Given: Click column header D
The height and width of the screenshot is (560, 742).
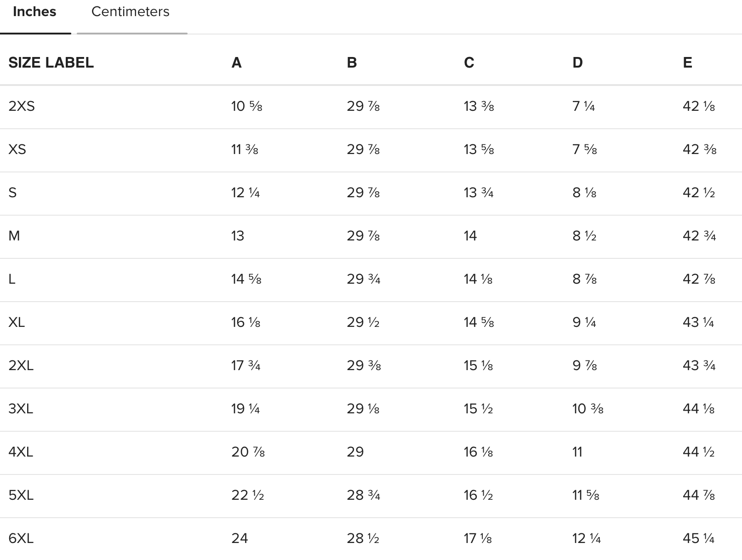Looking at the screenshot, I should click(577, 63).
